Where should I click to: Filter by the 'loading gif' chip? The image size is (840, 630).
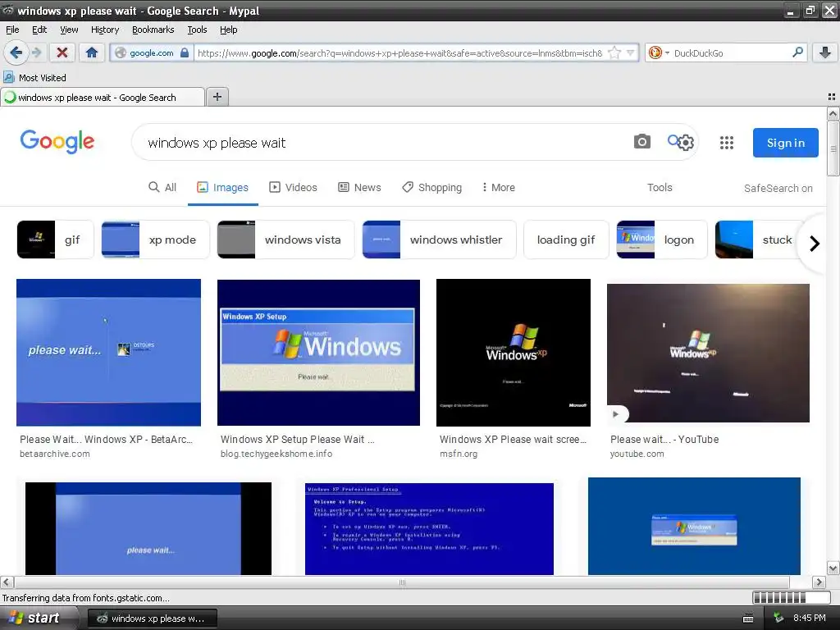tap(566, 240)
